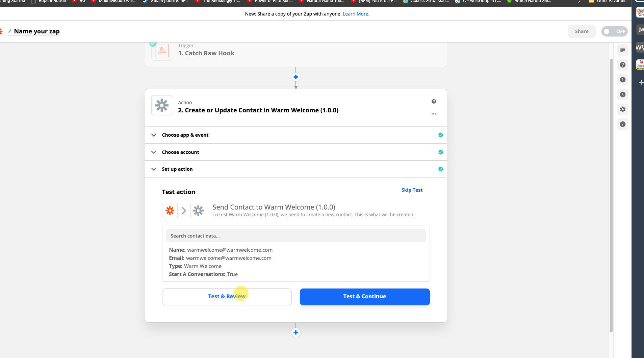
Task: Expand the Choose app & event section
Action: tap(296, 135)
